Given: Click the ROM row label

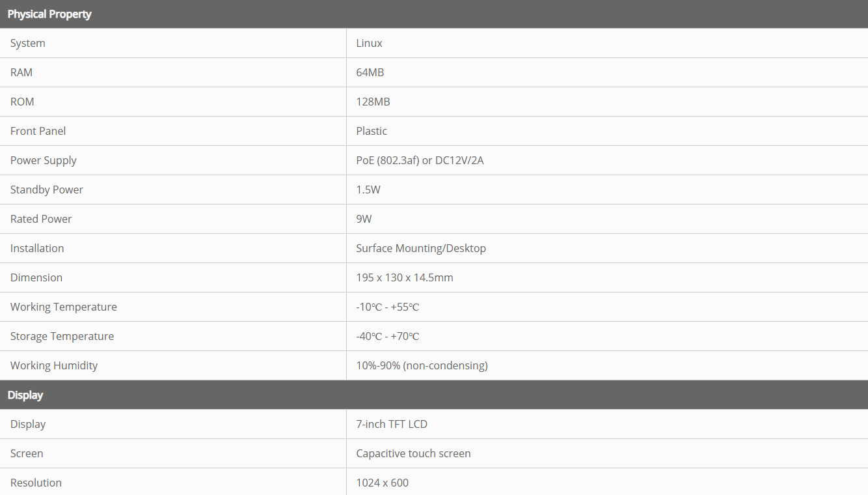Looking at the screenshot, I should (x=22, y=102).
